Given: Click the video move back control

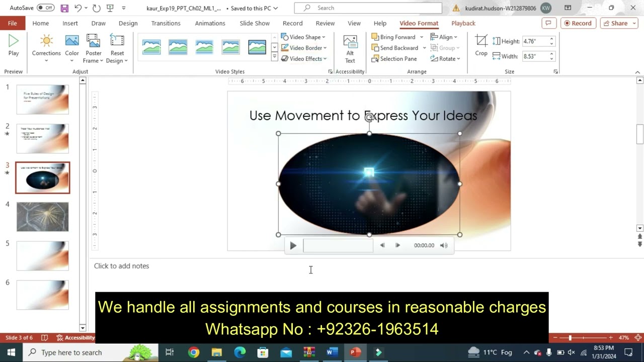Looking at the screenshot, I should click(382, 245).
